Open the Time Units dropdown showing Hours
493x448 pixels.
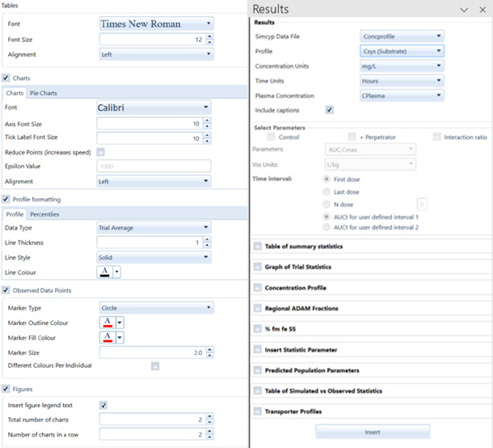[402, 81]
